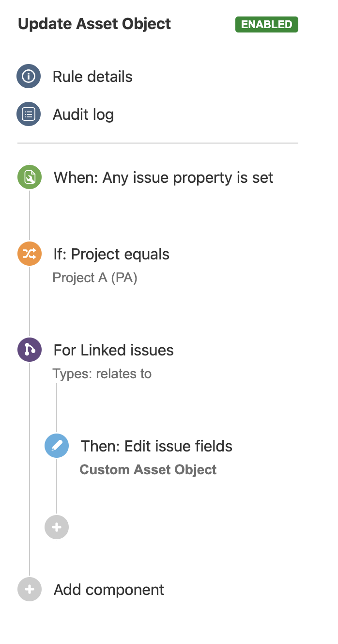
Task: Click the Audit log list icon
Action: click(29, 114)
